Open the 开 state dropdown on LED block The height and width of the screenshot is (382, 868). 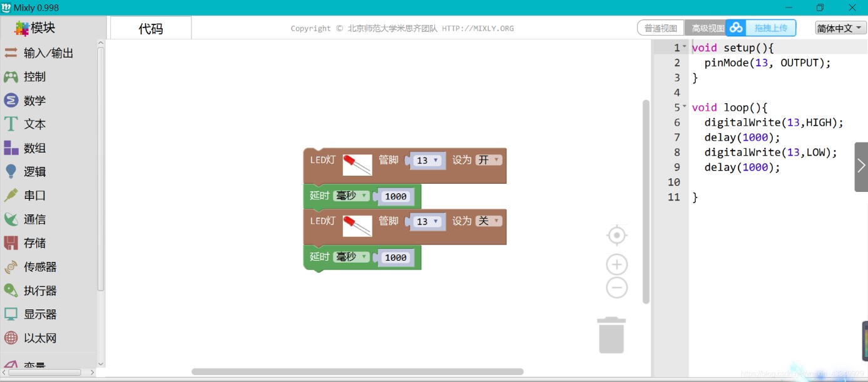click(489, 159)
